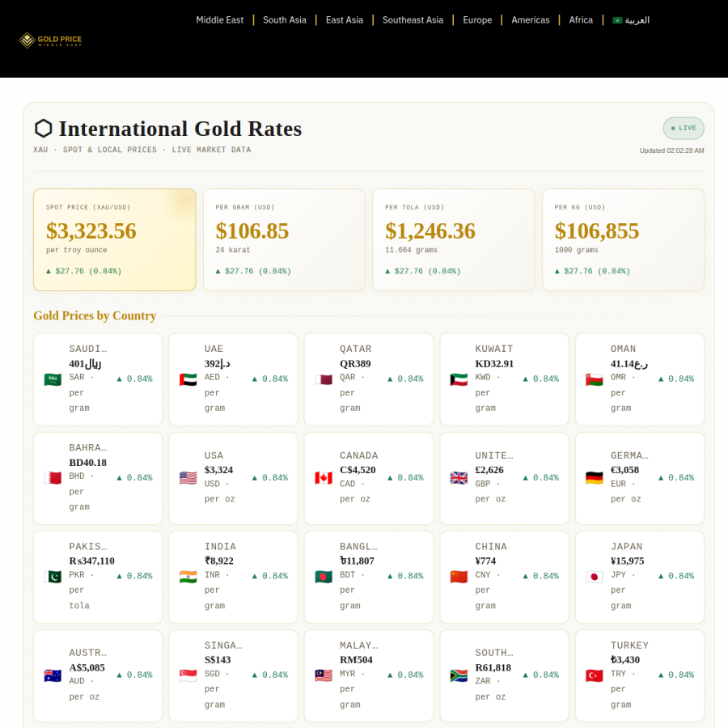
Task: Click the BD40.18 Bahrain price
Action: (87, 463)
